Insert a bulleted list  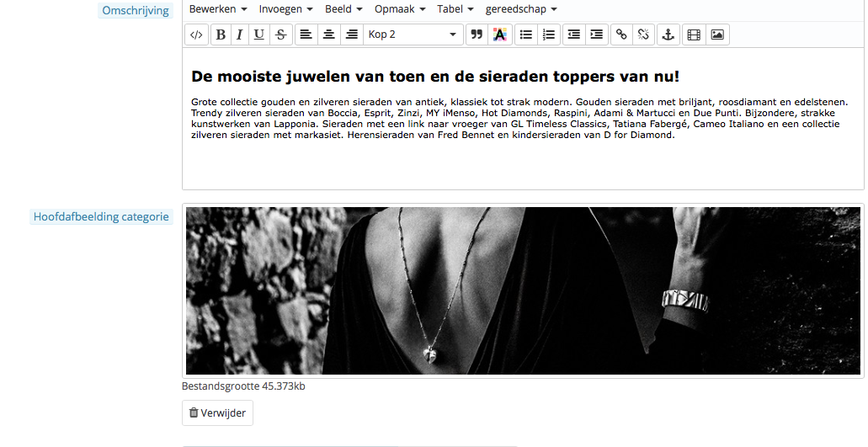[526, 35]
